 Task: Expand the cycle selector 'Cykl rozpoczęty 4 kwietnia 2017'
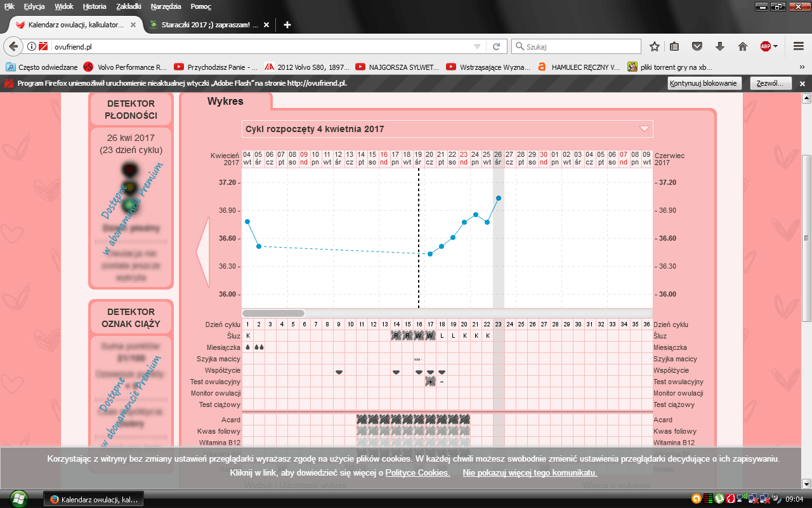point(447,129)
